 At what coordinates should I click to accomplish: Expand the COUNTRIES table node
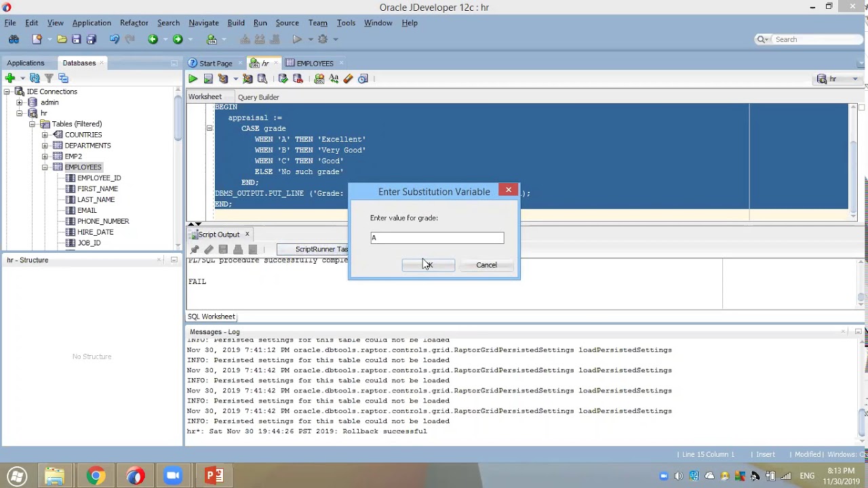click(x=45, y=135)
